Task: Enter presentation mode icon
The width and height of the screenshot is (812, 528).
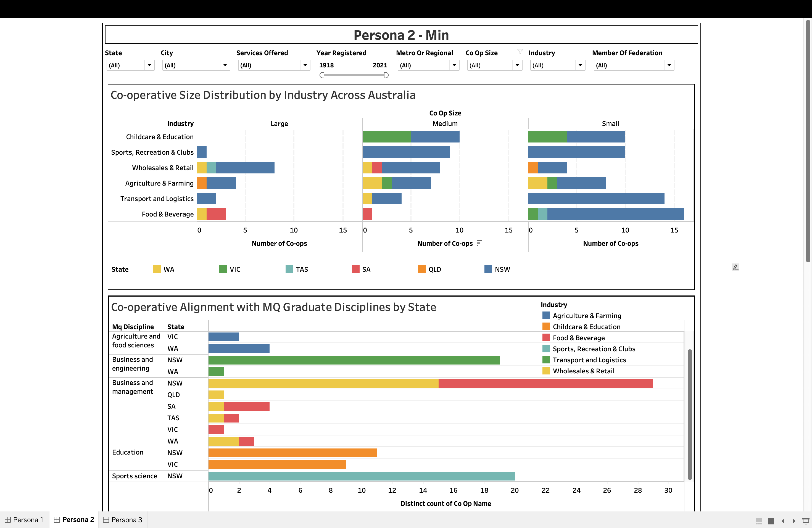Action: [806, 521]
